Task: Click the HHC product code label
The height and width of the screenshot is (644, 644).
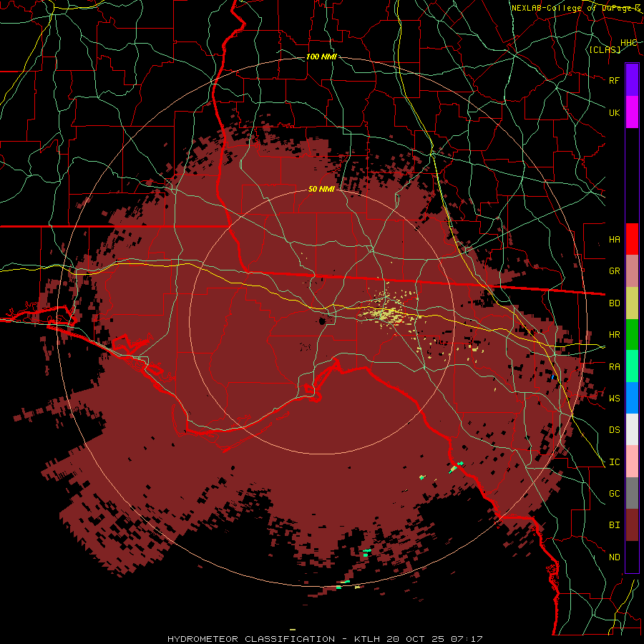Action: (629, 42)
